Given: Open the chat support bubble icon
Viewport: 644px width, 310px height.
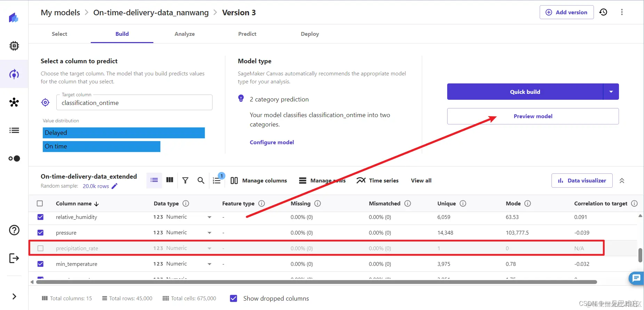Looking at the screenshot, I should [636, 278].
